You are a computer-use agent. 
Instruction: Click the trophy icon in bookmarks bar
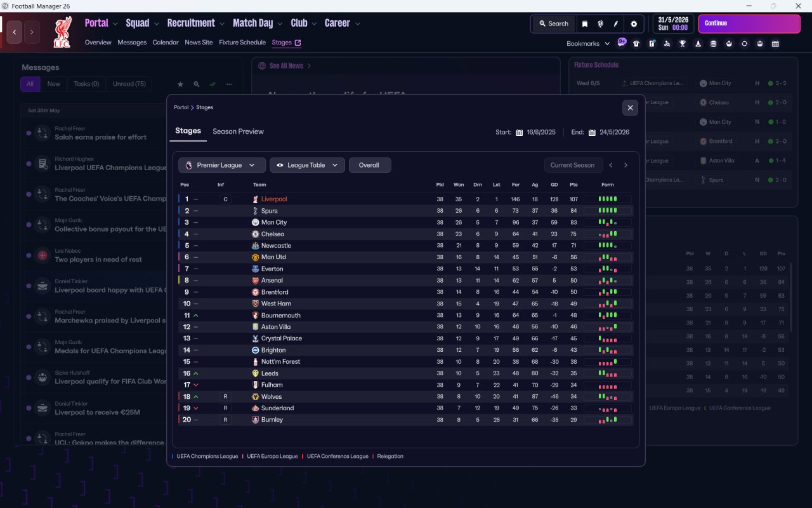coord(683,44)
